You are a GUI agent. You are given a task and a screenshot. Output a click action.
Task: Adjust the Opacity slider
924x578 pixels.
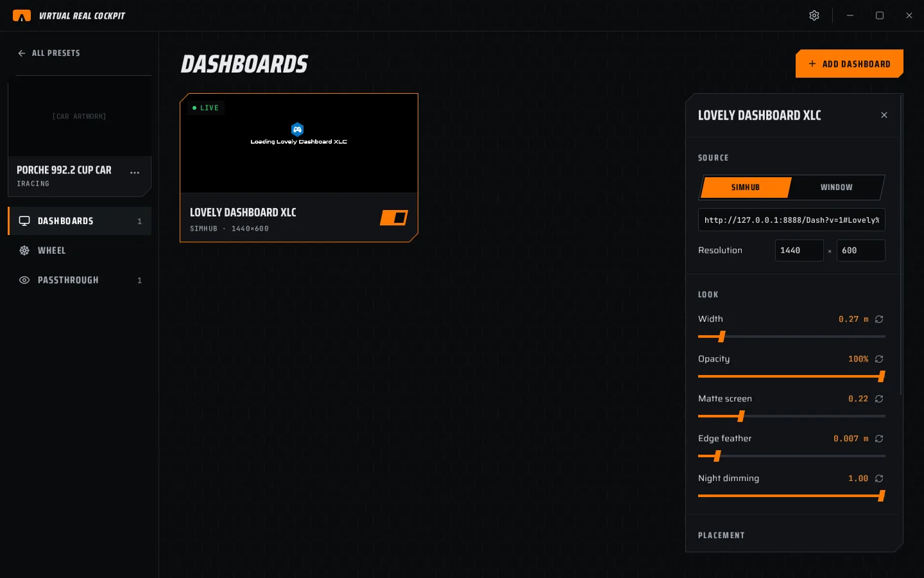792,376
